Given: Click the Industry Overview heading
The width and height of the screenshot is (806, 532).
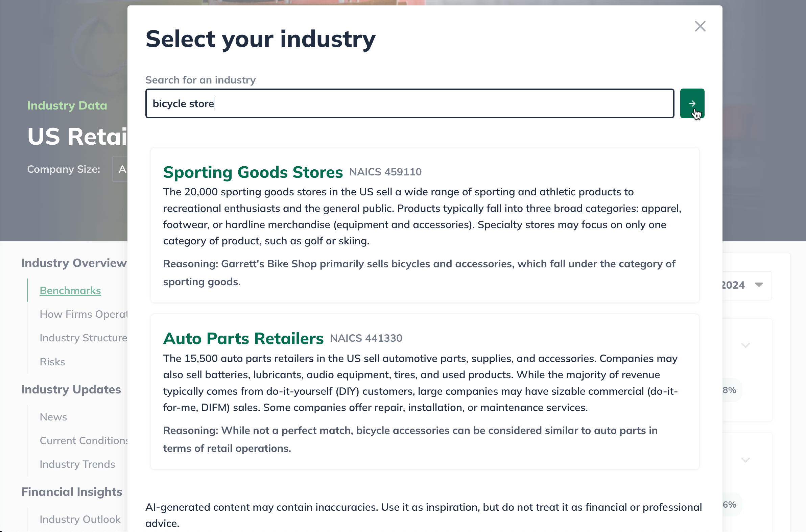Looking at the screenshot, I should (74, 263).
